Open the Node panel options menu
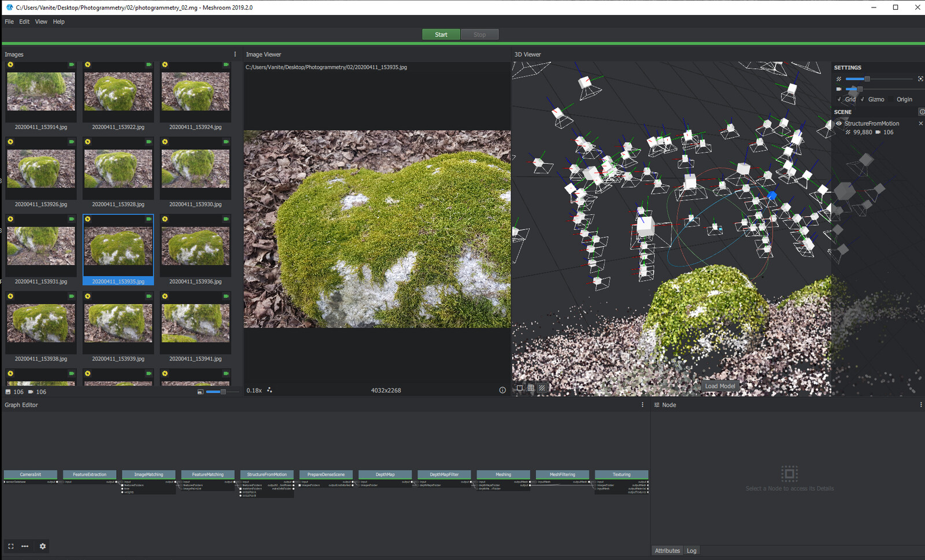 click(921, 405)
